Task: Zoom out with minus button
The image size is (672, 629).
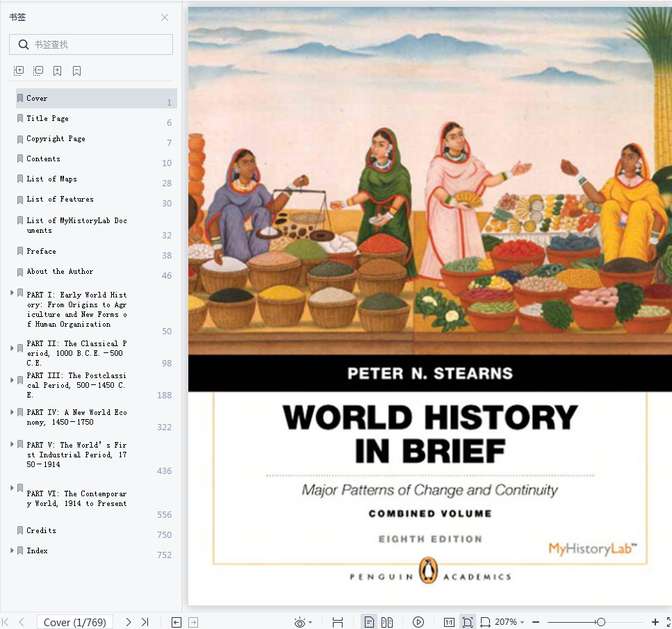Action: coord(536,622)
